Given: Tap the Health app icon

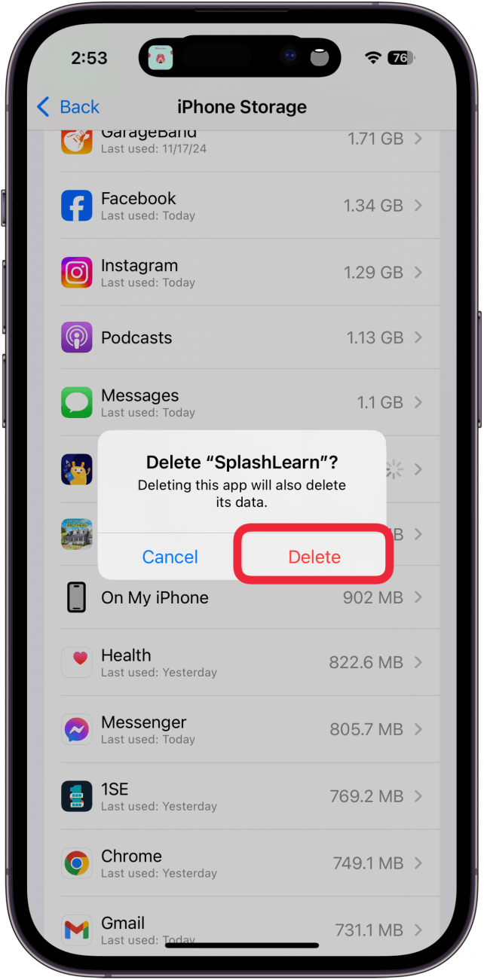Looking at the screenshot, I should [x=77, y=663].
